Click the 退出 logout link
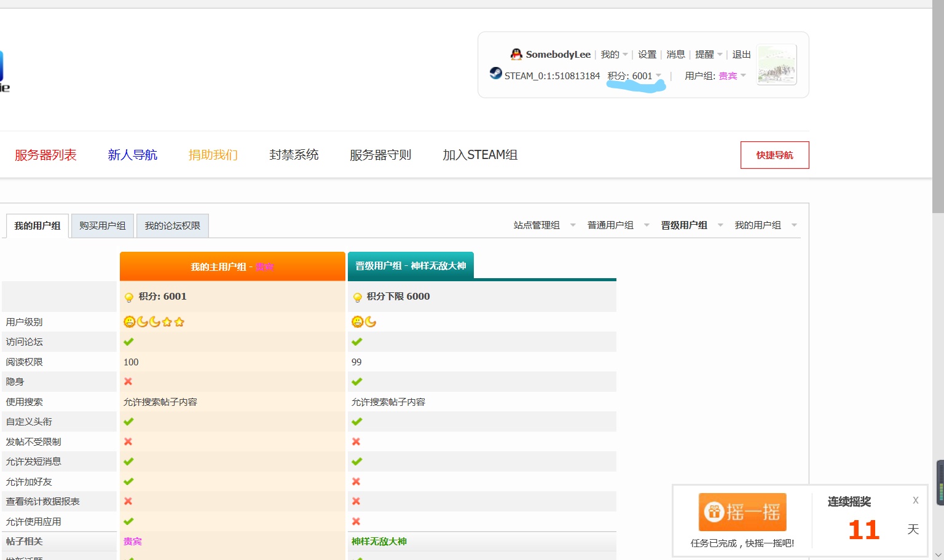This screenshot has height=560, width=944. [x=741, y=54]
